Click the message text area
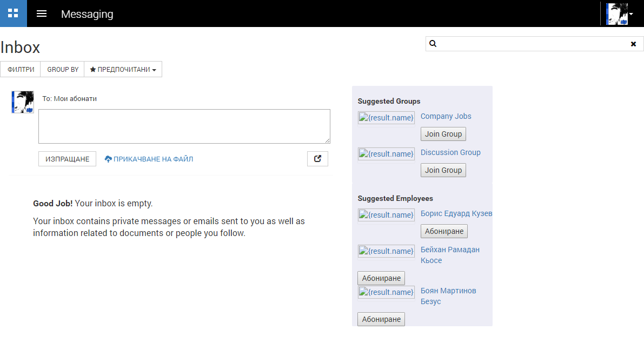Viewport: 644px width, 350px height. click(x=184, y=126)
